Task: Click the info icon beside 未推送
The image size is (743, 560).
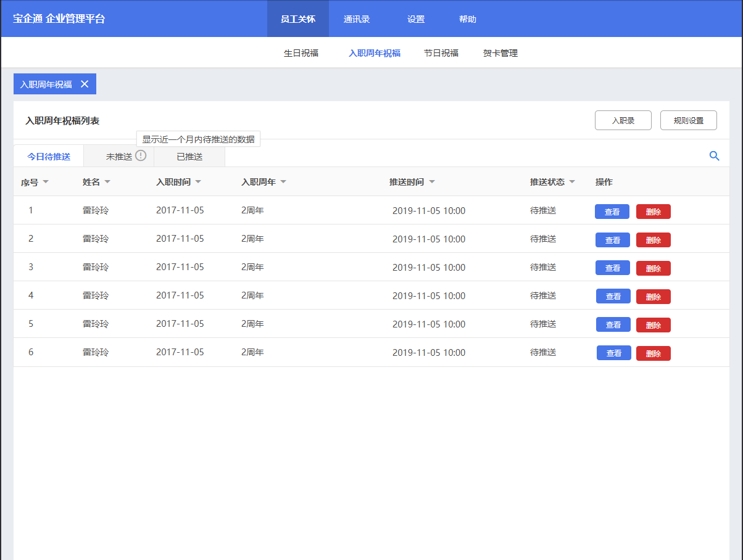Action: [x=141, y=156]
